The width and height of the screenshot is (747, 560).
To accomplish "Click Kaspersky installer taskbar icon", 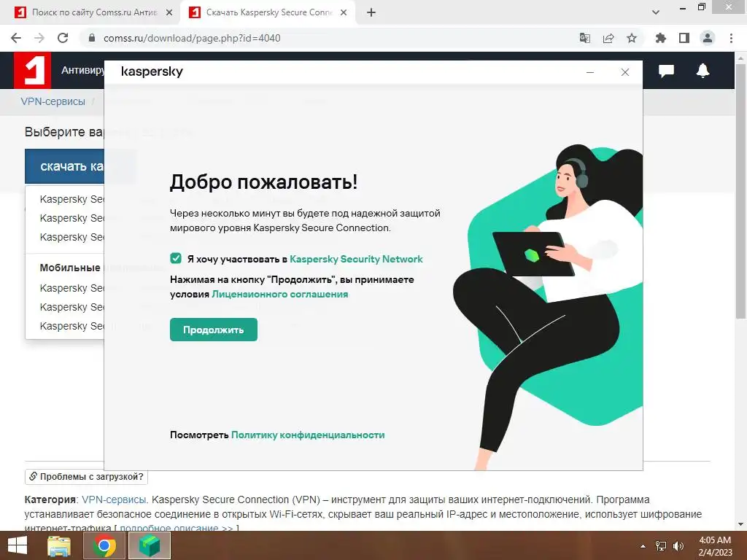I will [x=149, y=545].
